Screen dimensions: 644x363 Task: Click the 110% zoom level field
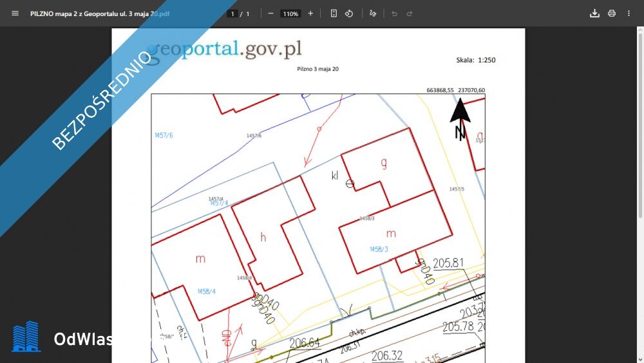pyautogui.click(x=290, y=14)
